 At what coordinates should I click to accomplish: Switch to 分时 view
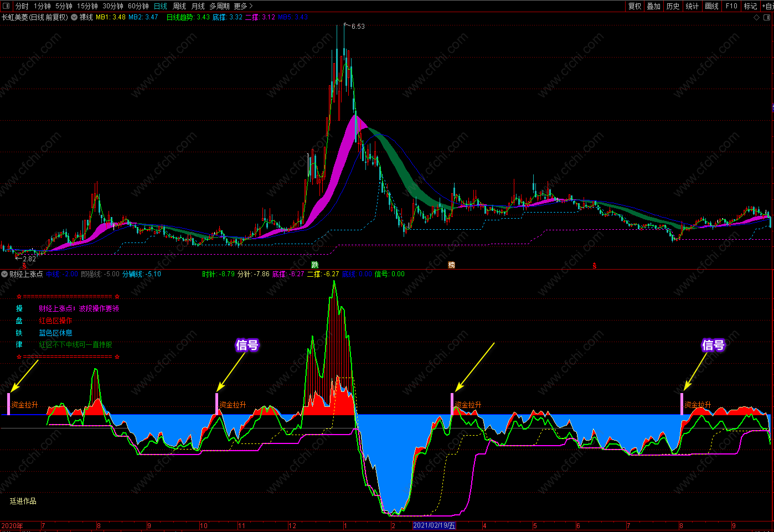[22, 6]
